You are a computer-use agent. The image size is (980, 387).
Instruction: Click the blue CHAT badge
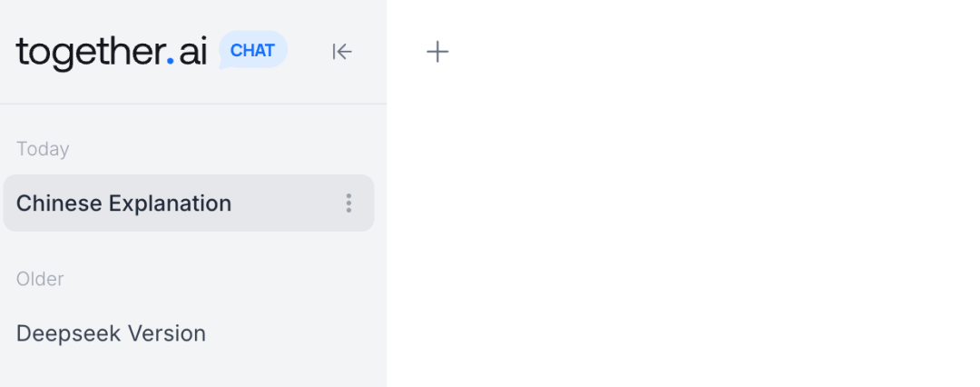pyautogui.click(x=252, y=51)
